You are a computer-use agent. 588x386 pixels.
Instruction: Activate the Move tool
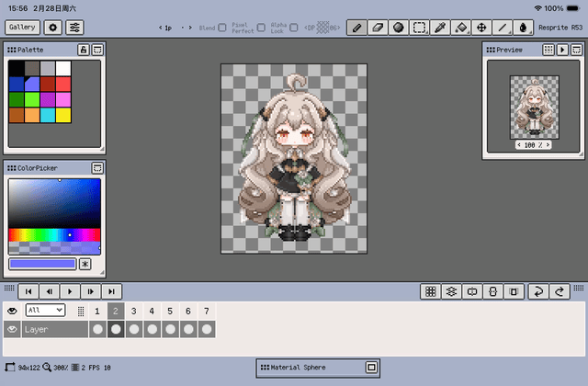tap(482, 28)
